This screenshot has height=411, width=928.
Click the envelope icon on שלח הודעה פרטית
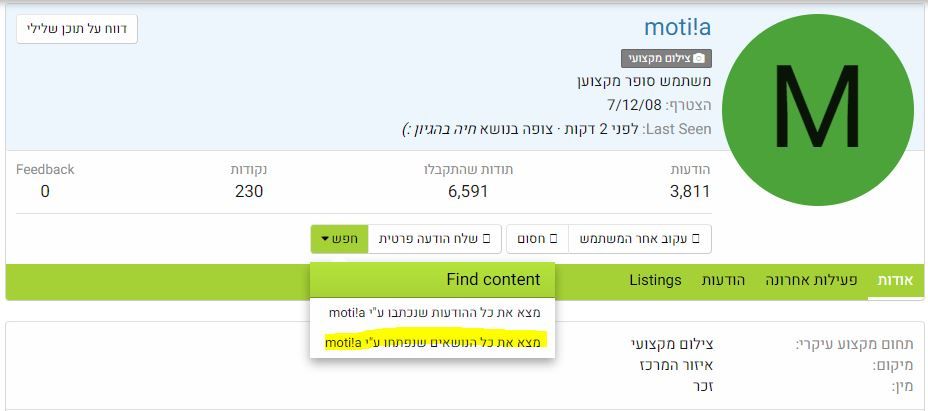(x=487, y=239)
